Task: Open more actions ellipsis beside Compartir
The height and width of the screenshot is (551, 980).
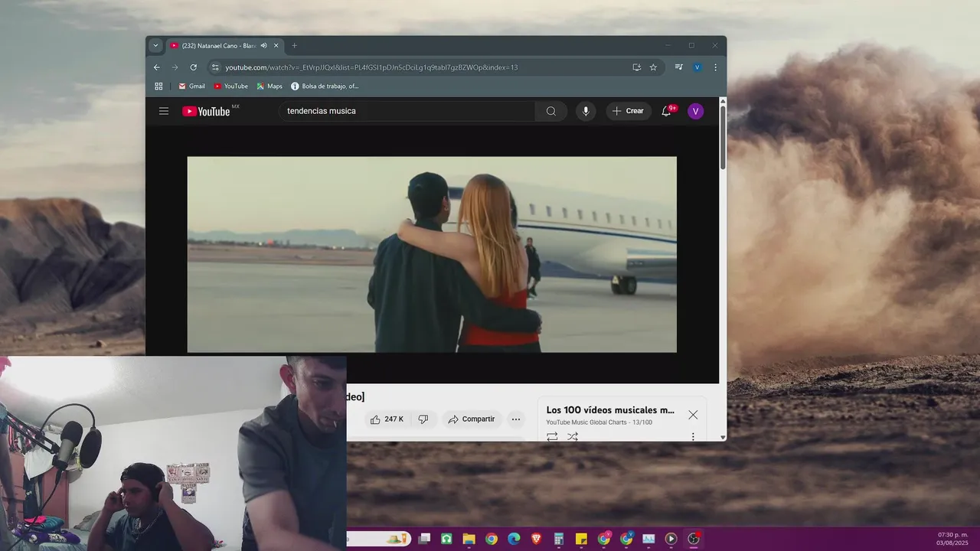Action: 516,419
